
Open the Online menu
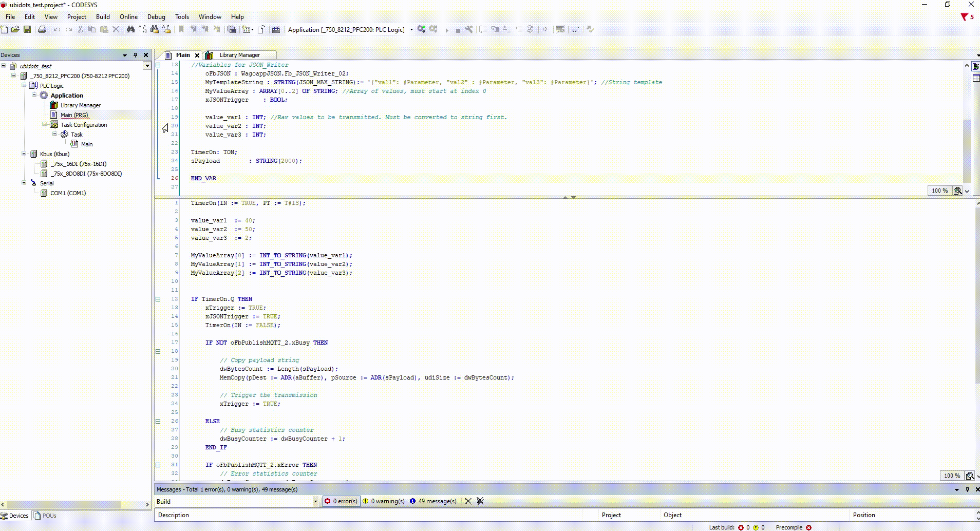tap(128, 17)
